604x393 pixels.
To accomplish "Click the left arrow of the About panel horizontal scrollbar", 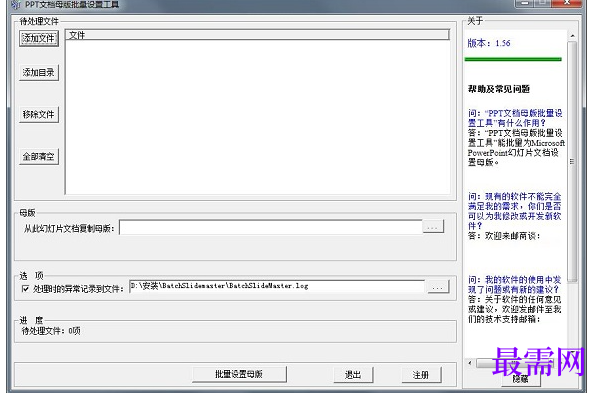I will click(470, 363).
